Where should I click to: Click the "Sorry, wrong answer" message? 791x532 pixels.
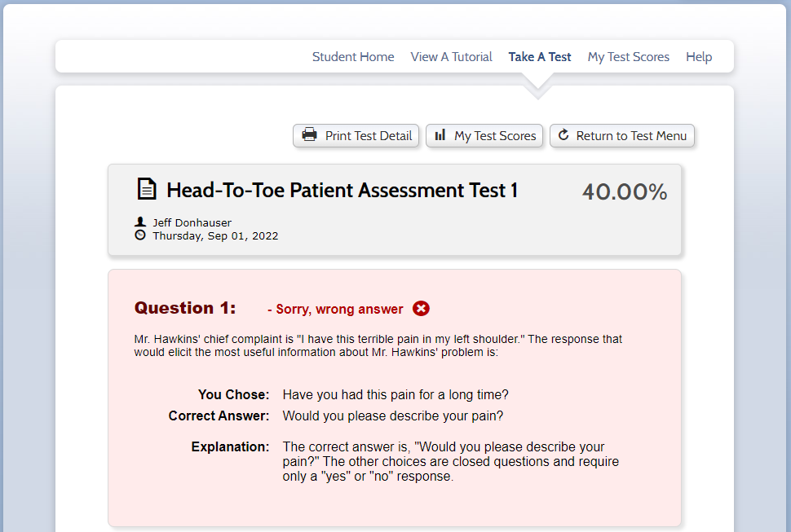[335, 310]
